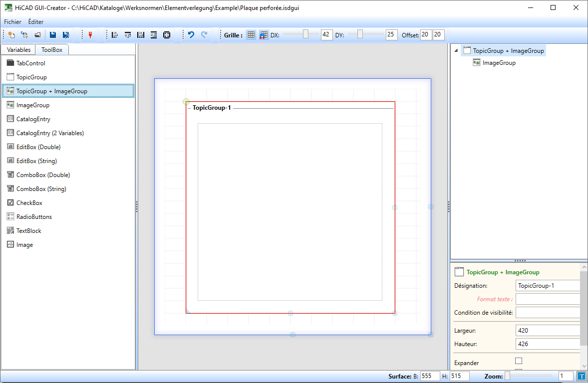Click the Largeur input field
Screen dimensions: 588x383
coord(547,330)
